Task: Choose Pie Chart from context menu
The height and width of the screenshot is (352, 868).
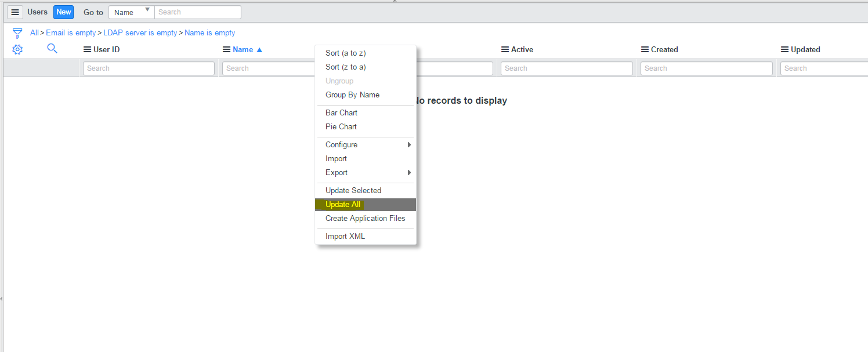Action: pos(341,127)
